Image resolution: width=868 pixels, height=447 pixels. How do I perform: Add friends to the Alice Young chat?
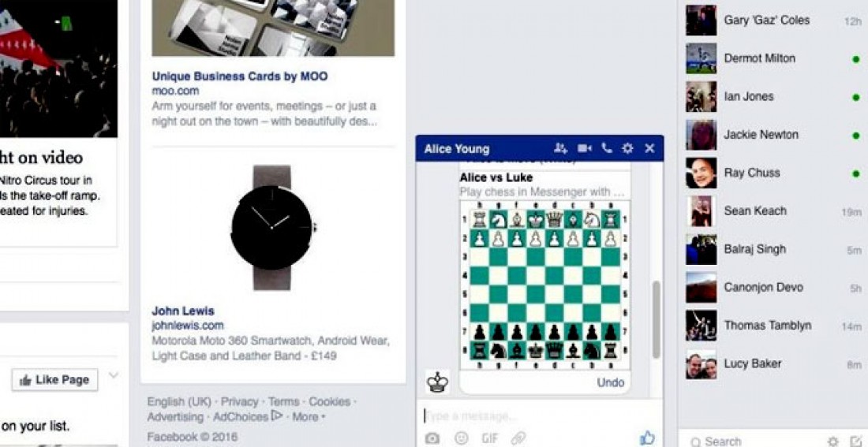coord(561,148)
